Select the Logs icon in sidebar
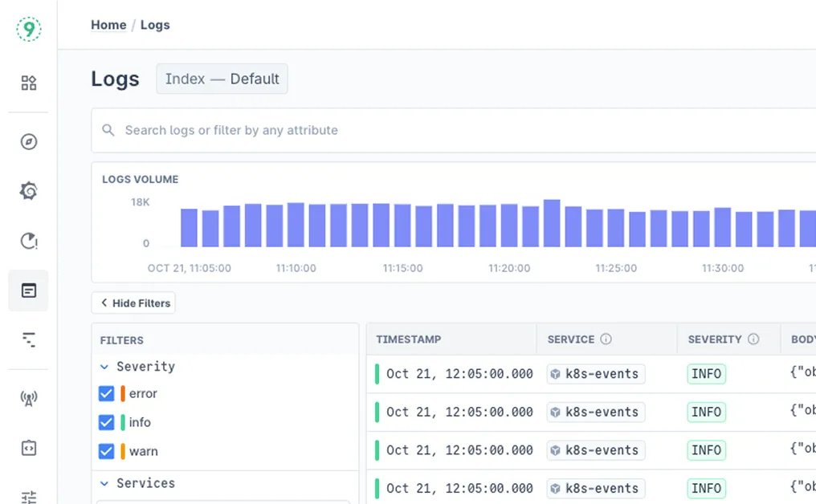 click(x=29, y=291)
